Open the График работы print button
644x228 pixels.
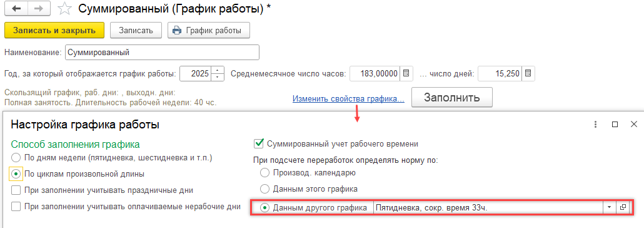click(209, 31)
